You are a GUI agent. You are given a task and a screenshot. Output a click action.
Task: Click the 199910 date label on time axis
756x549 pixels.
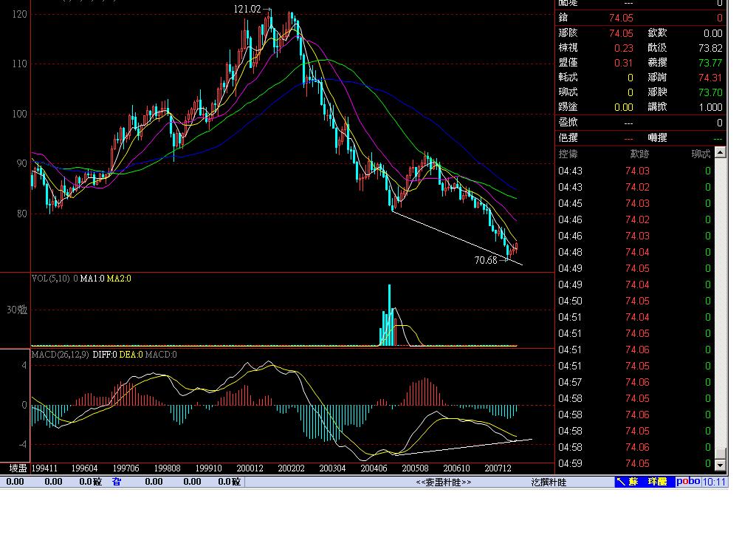(x=209, y=468)
